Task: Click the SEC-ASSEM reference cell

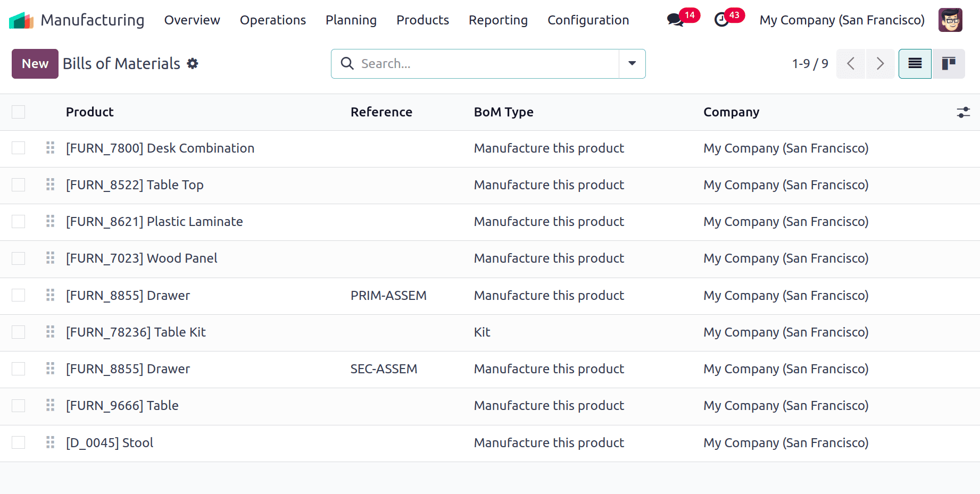Action: pyautogui.click(x=384, y=369)
